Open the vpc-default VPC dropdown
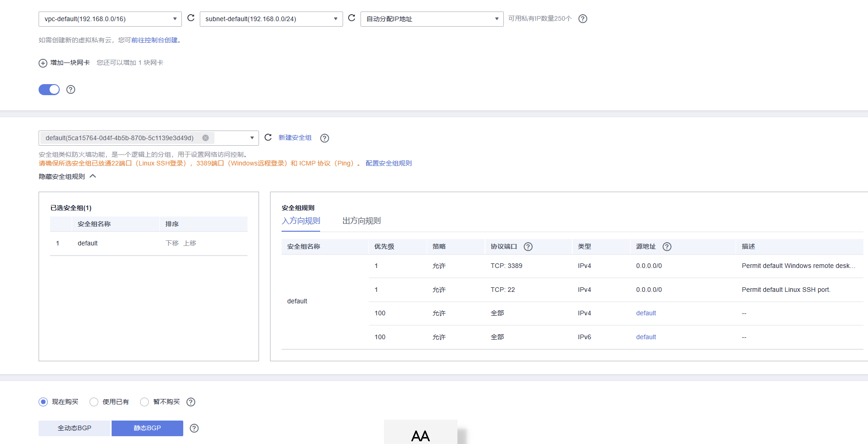Screen dimensions: 868x444 110,19
